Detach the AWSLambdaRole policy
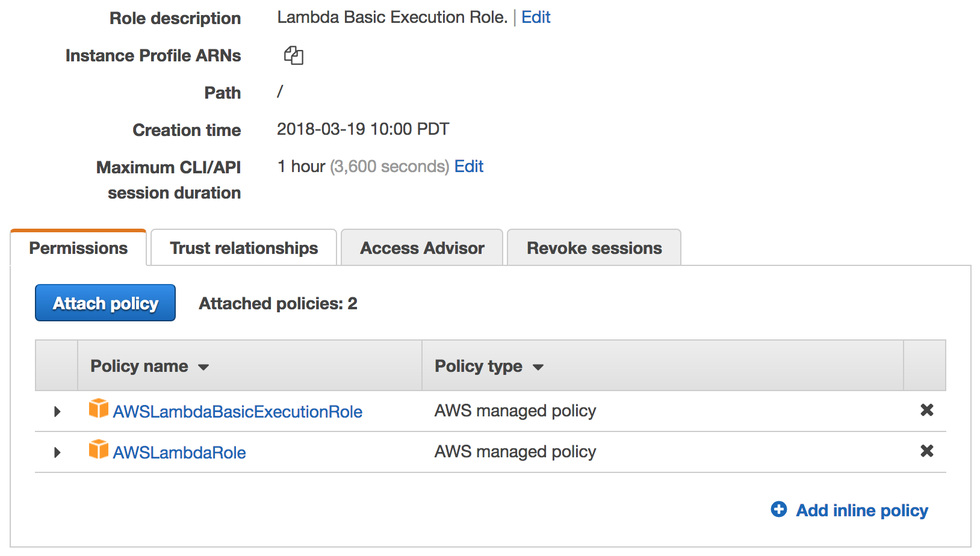The image size is (980, 556). 926,451
